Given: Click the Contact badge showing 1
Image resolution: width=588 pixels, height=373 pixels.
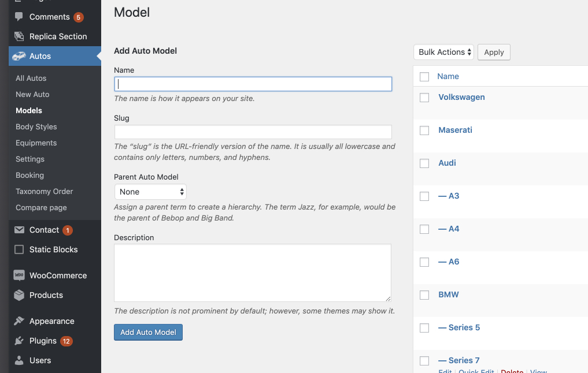Looking at the screenshot, I should 68,230.
